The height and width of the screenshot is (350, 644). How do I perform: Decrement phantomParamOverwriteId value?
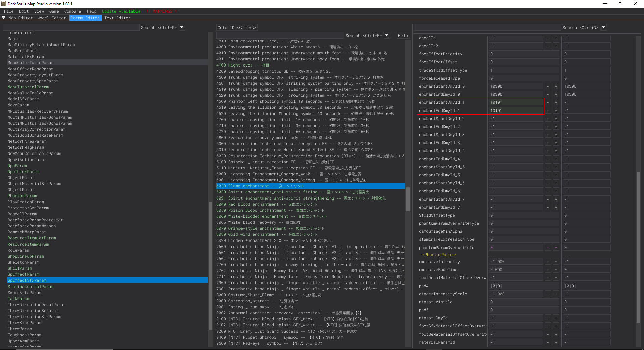pyautogui.click(x=548, y=248)
